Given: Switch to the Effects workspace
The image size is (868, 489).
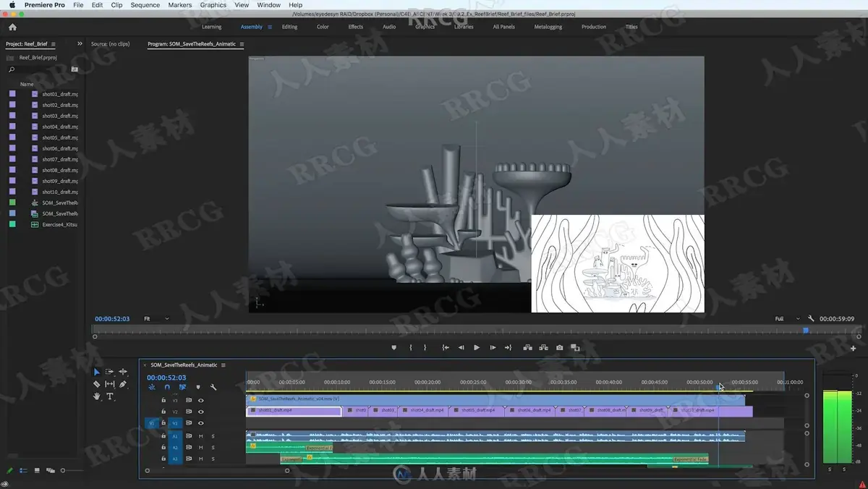Looking at the screenshot, I should 356,27.
